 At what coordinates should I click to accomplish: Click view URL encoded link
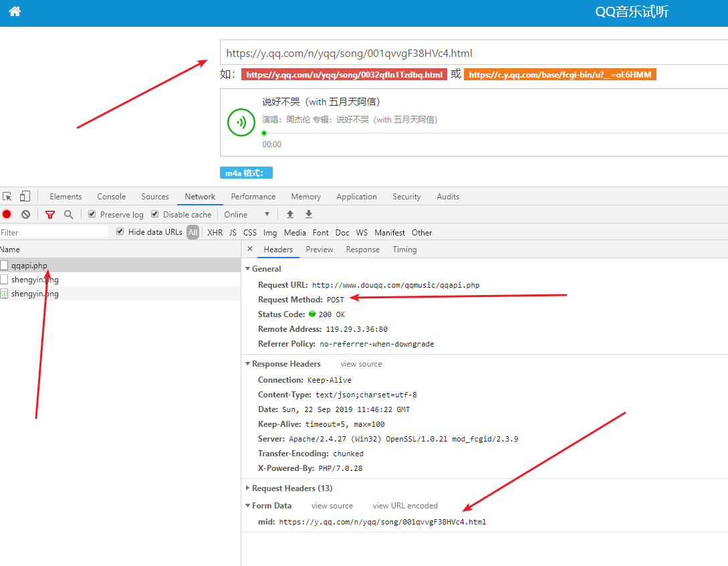coord(405,506)
